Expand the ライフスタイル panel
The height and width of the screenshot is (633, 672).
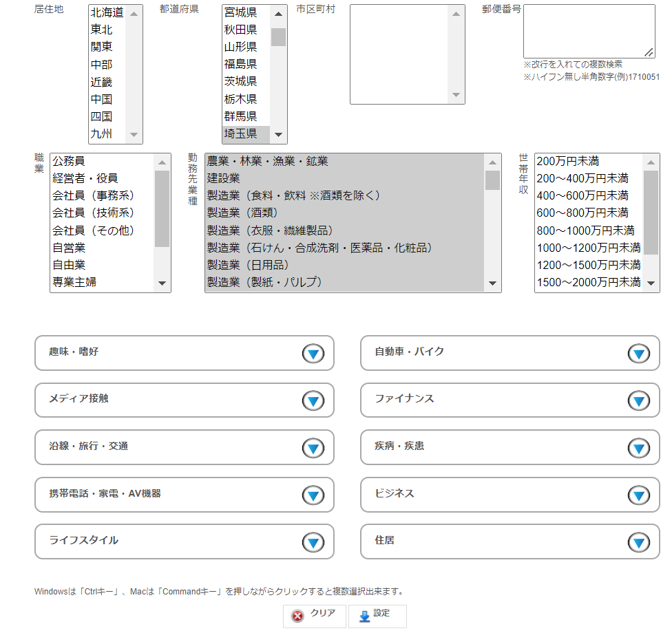coord(313,542)
